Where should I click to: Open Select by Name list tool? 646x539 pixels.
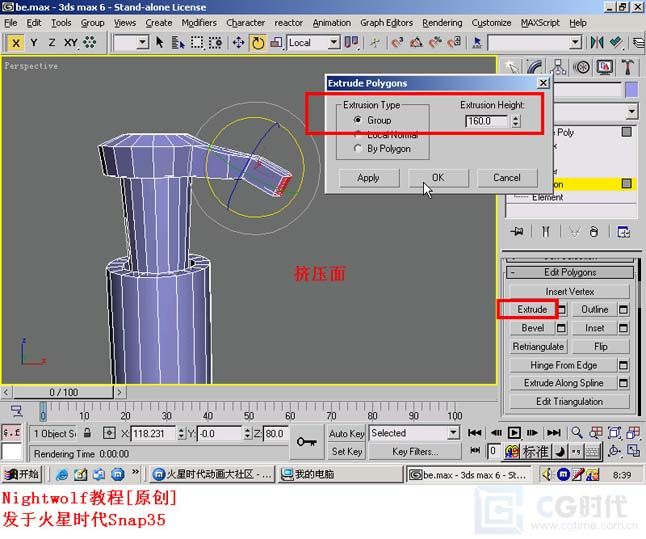coord(178,42)
